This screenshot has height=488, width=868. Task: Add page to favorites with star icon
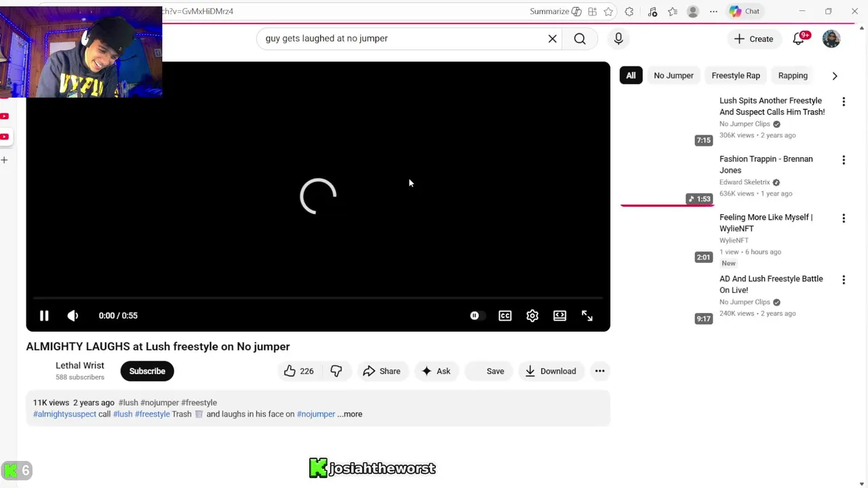click(x=608, y=12)
